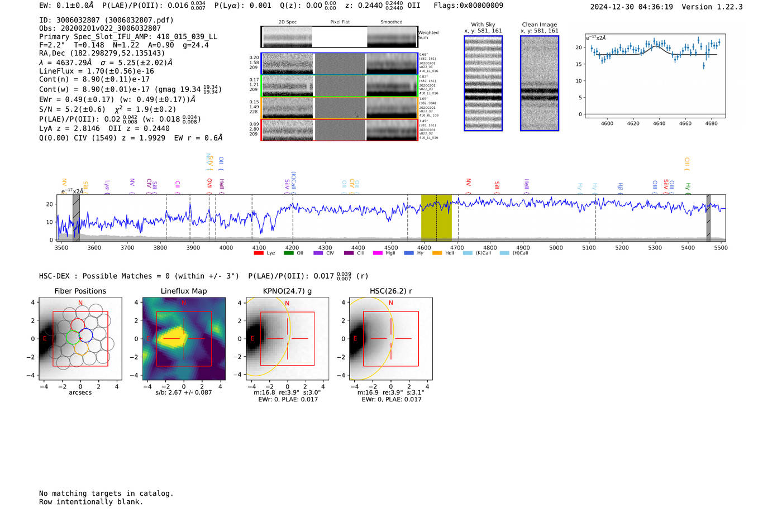This screenshot has height=532, width=782.
Task: Click the EW: 0.1±0.0Å header value
Action: 66,6
